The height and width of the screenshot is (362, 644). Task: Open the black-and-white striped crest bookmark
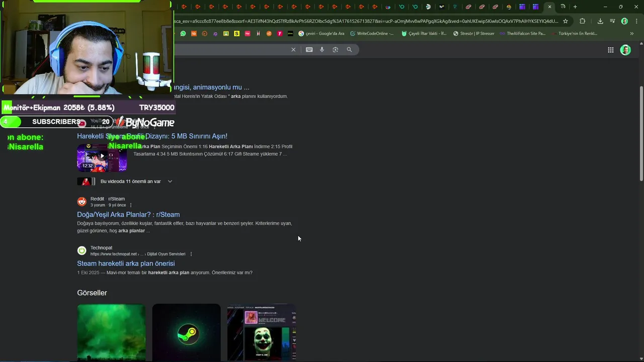click(258, 34)
